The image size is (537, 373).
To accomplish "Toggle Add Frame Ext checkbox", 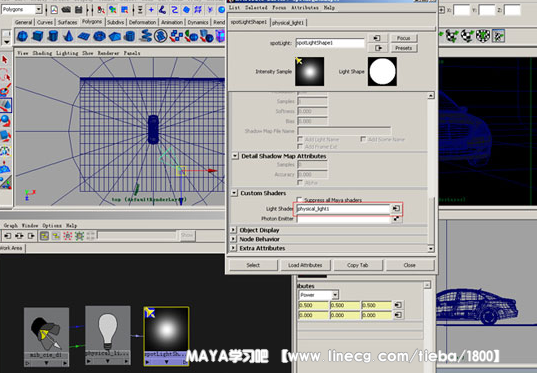I will [300, 147].
